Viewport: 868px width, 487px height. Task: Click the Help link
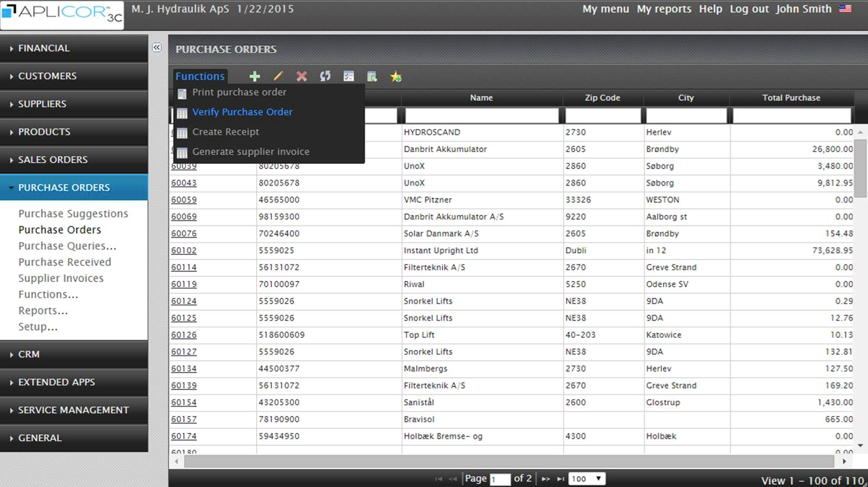(711, 9)
